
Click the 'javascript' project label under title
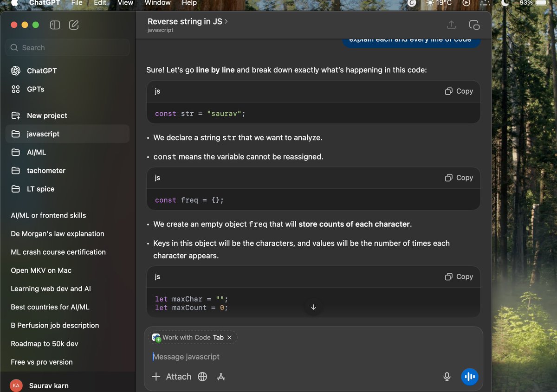tap(161, 30)
